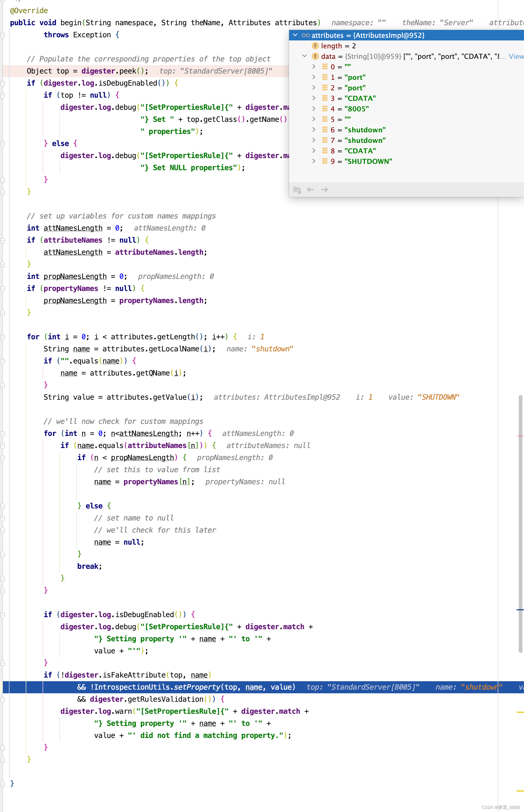Click 'propertyNames.length' assignment
This screenshot has height=812, width=524.
[161, 301]
